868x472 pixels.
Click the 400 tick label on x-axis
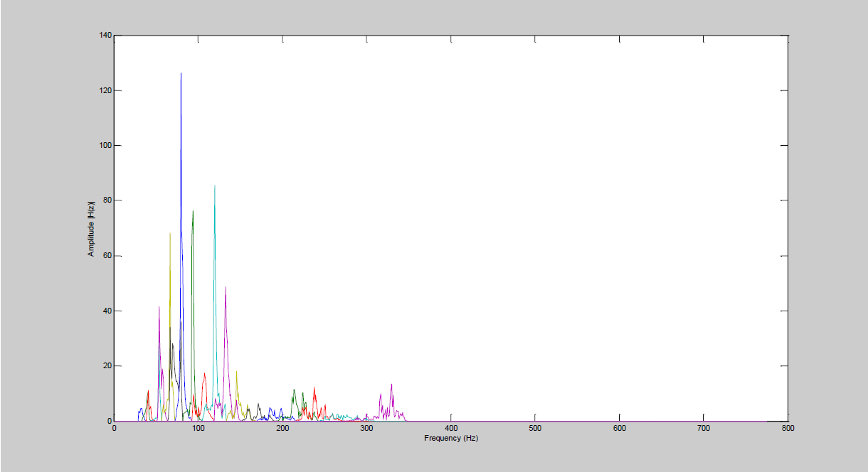450,429
